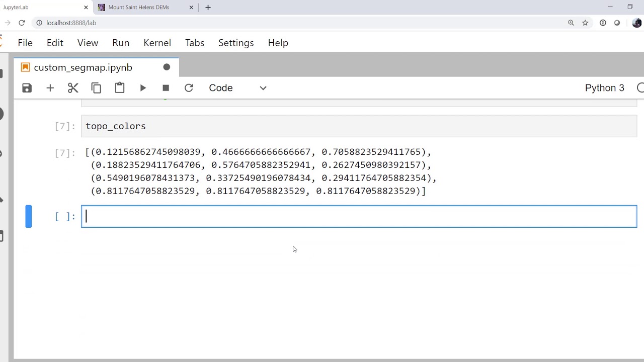
Task: Run the selected cell with the play icon
Action: [x=143, y=88]
